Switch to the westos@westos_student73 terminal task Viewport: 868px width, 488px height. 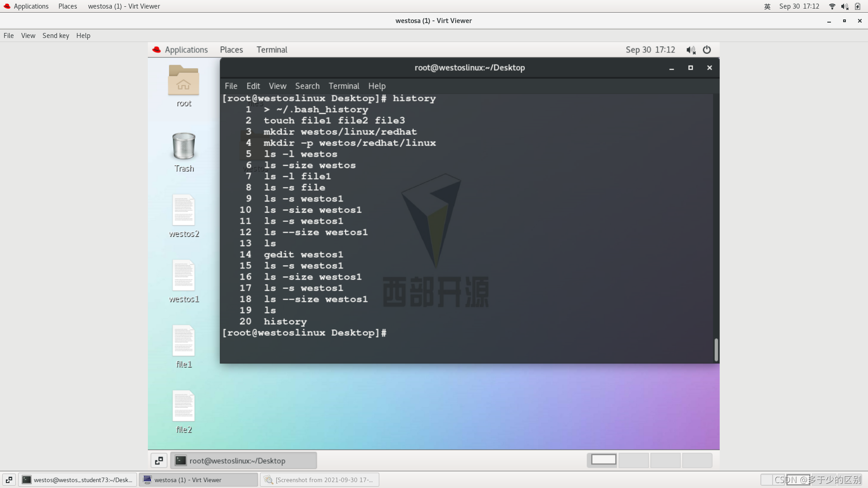tap(77, 480)
